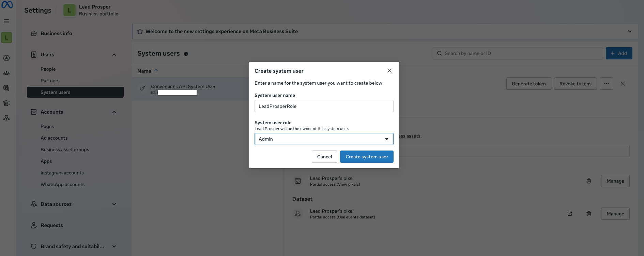Click the Meta logo icon
644x256 pixels.
7,5
